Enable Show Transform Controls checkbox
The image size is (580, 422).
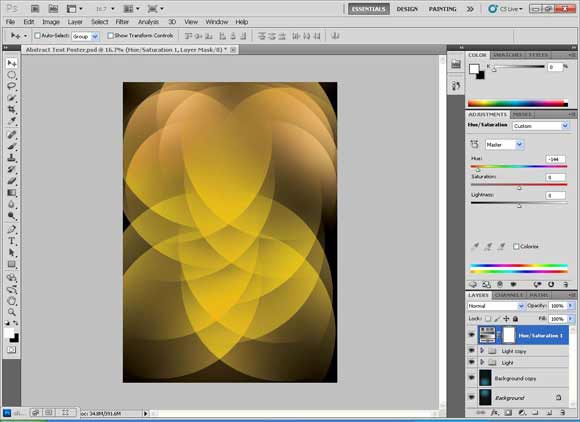(110, 36)
